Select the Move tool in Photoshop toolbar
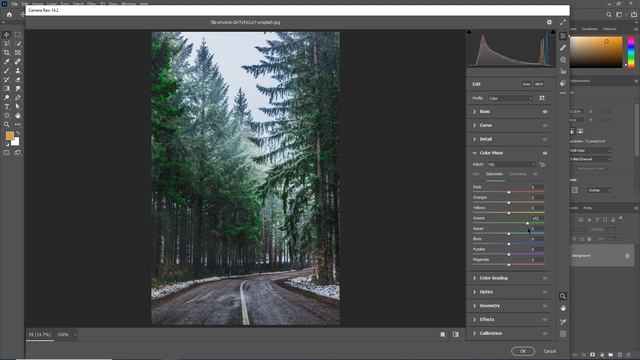 click(x=7, y=35)
